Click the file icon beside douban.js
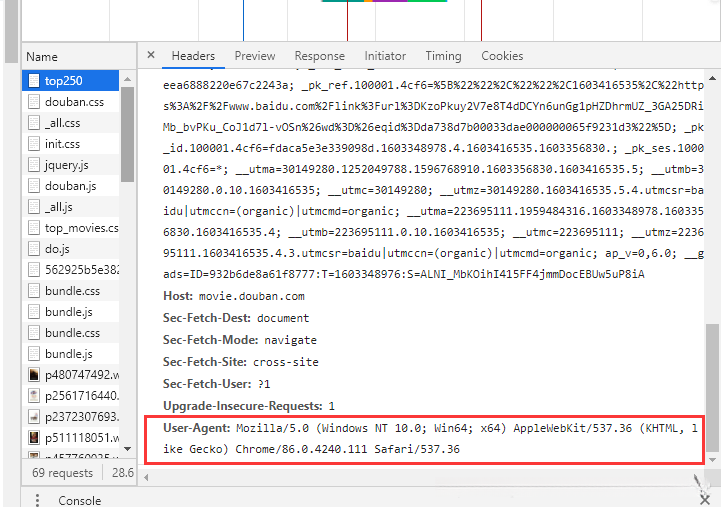721x507 pixels. pos(34,186)
